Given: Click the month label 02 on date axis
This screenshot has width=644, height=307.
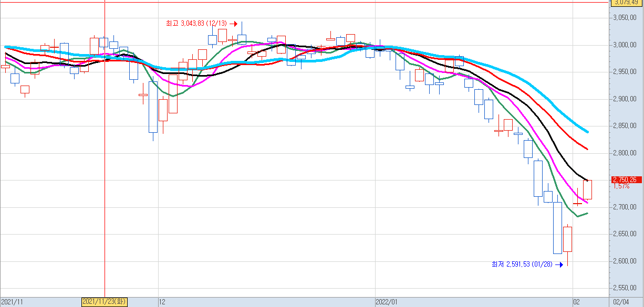Looking at the screenshot, I should point(576,302).
